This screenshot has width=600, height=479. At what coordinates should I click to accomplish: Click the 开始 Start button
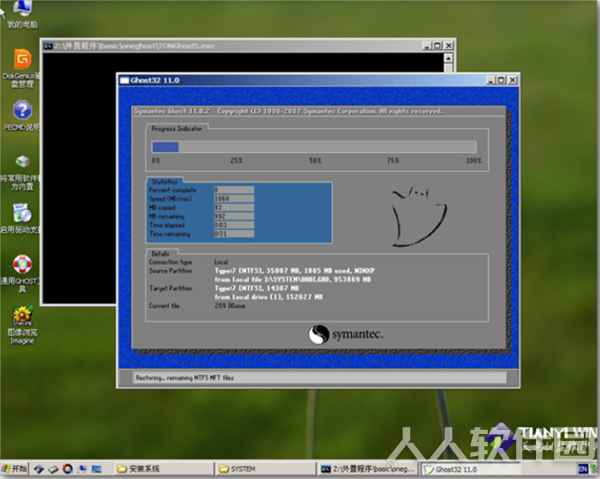point(15,469)
